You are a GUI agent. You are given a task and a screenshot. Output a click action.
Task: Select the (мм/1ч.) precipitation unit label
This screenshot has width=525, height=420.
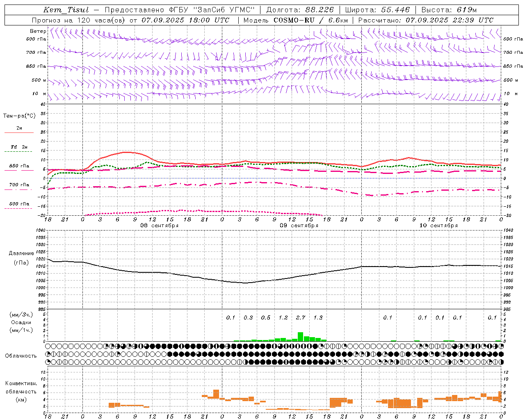[x=21, y=330]
